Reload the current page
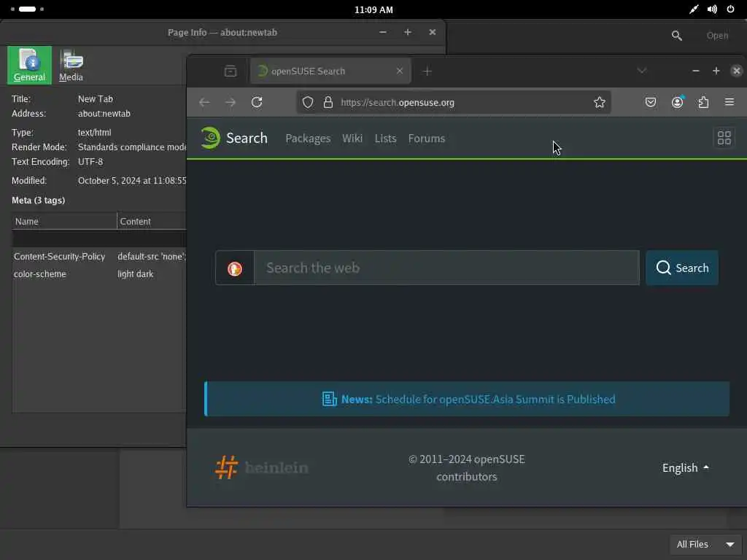The width and height of the screenshot is (747, 560). [x=257, y=102]
